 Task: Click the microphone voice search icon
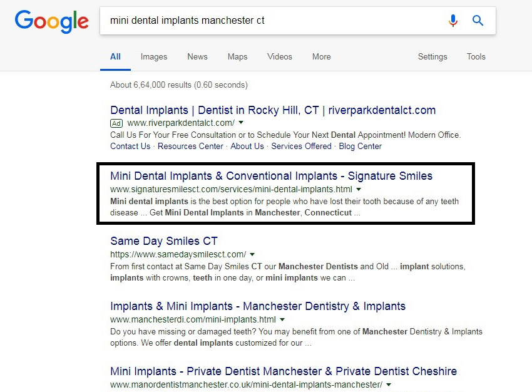pyautogui.click(x=453, y=21)
